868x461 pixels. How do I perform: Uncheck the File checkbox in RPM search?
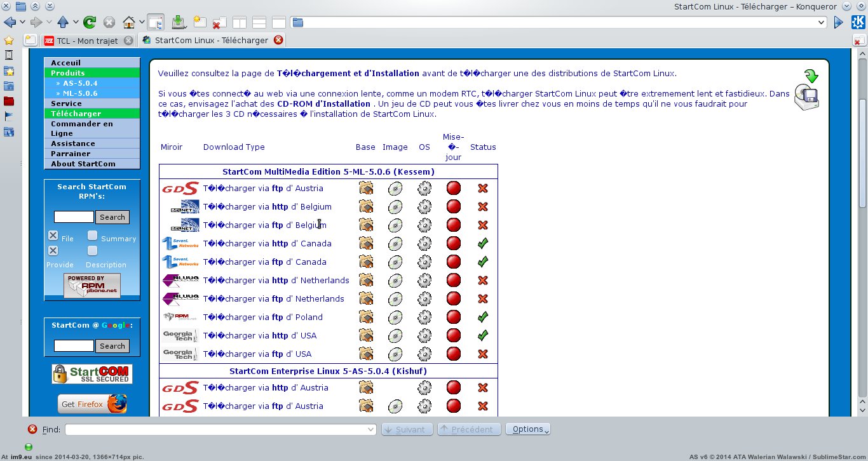[53, 236]
